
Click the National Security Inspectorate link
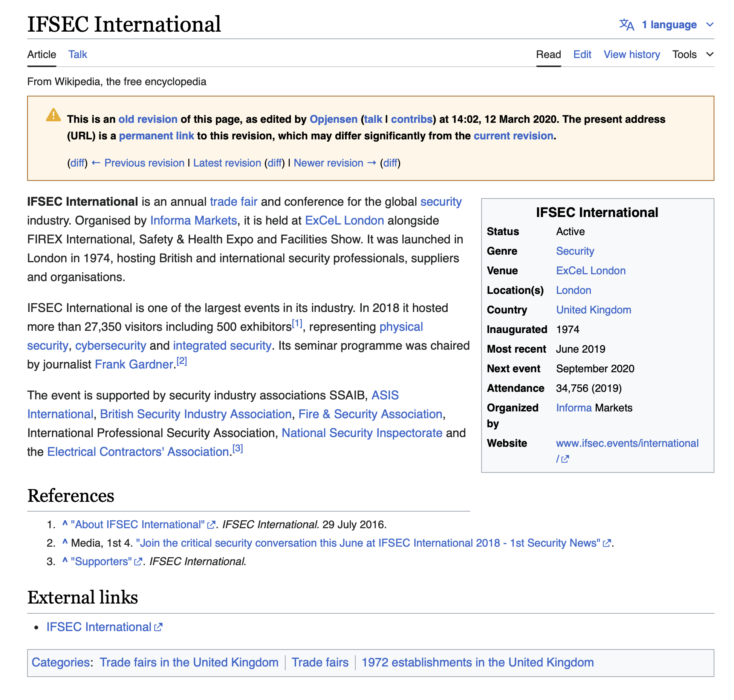click(362, 433)
